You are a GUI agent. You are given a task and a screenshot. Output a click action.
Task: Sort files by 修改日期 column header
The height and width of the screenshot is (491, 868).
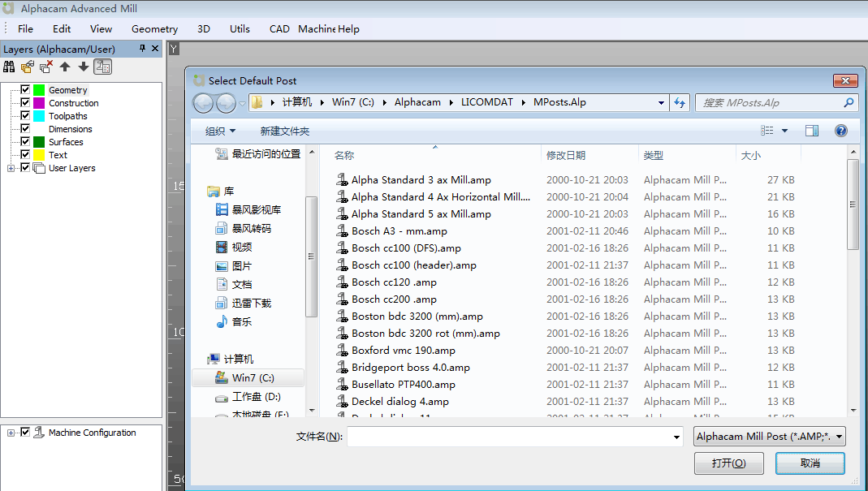pyautogui.click(x=589, y=156)
